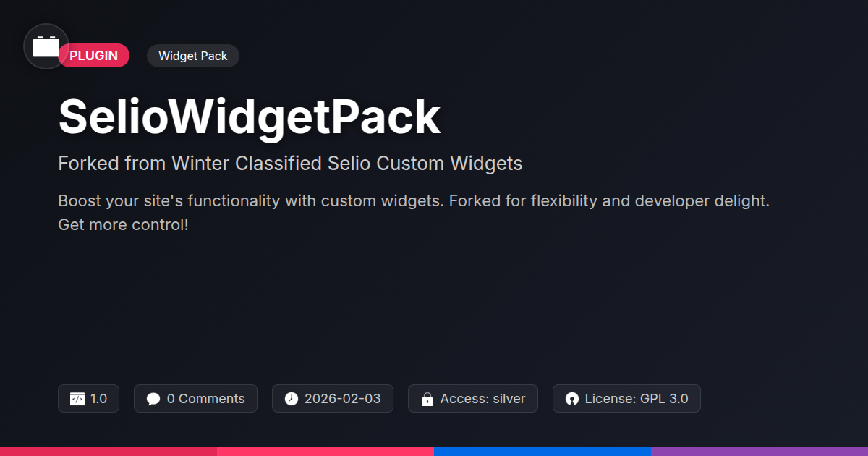Click the SelioWidgetPack title
Screen dimensions: 868x456
(x=250, y=117)
